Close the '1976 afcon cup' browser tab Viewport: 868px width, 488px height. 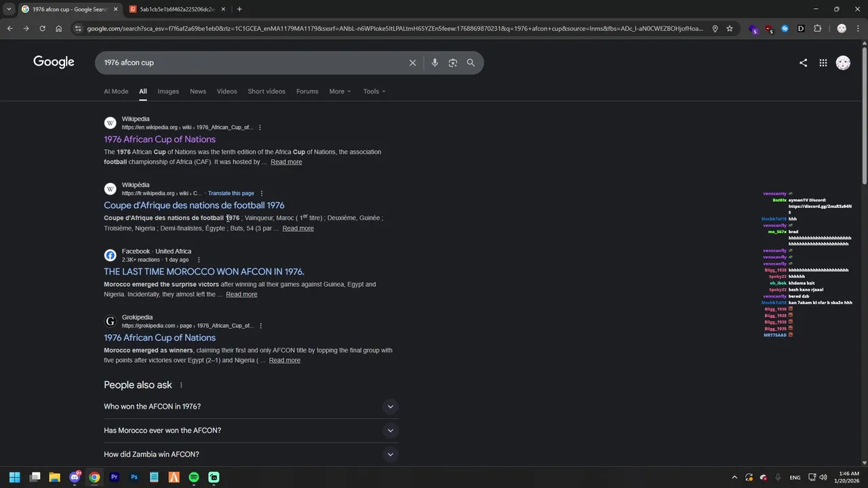(115, 9)
